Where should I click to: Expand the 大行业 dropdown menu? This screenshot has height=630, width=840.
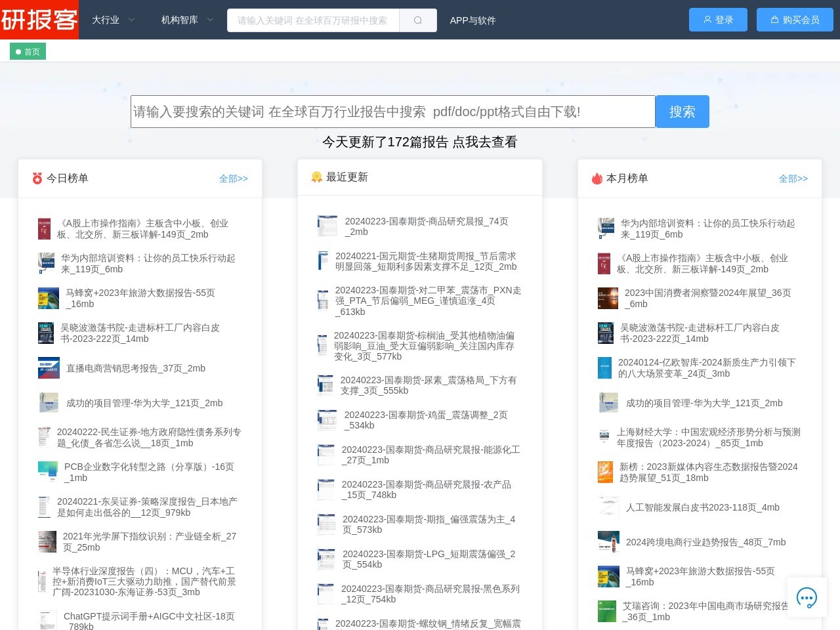pos(113,20)
